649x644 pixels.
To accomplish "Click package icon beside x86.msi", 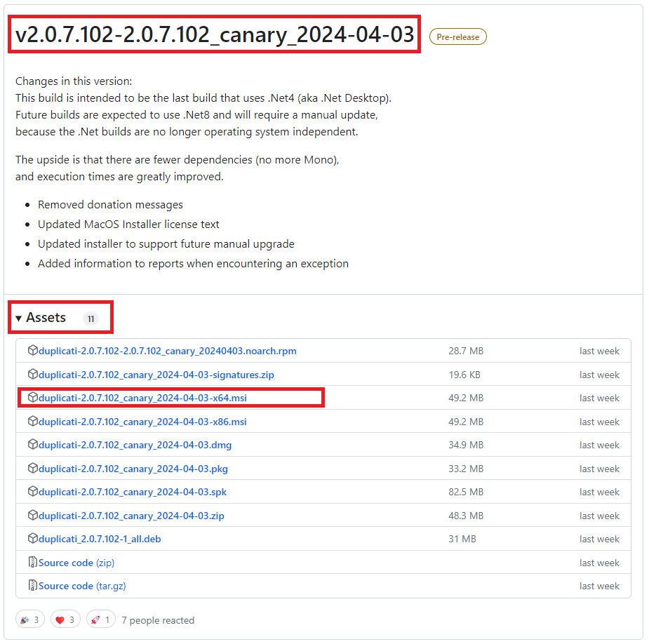I will point(33,421).
